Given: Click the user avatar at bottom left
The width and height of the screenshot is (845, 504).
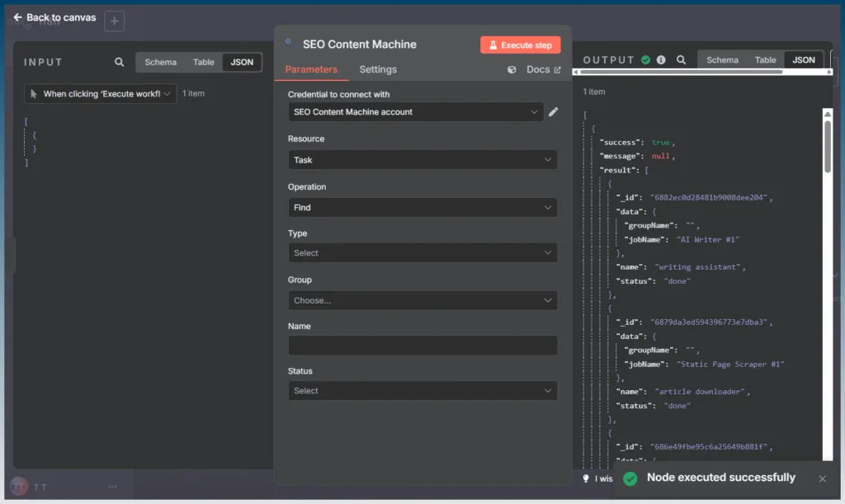Looking at the screenshot, I should pos(19,487).
